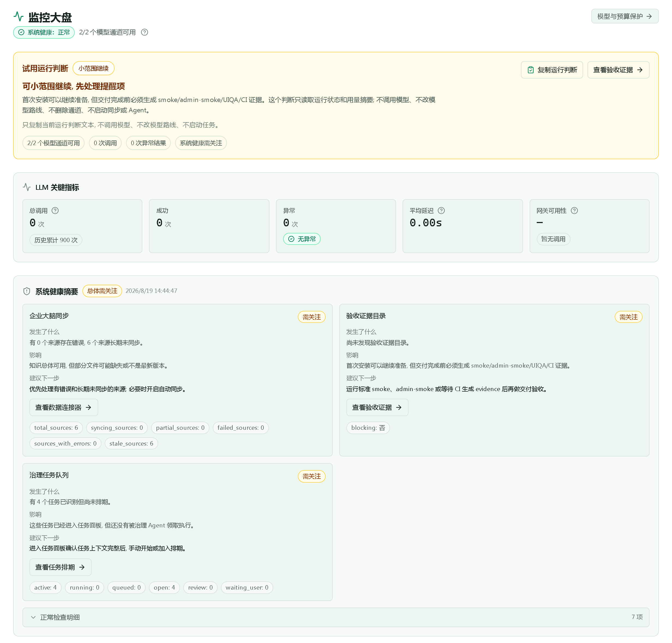This screenshot has height=643, width=672.
Task: Click the active: 4 chip
Action: (46, 587)
